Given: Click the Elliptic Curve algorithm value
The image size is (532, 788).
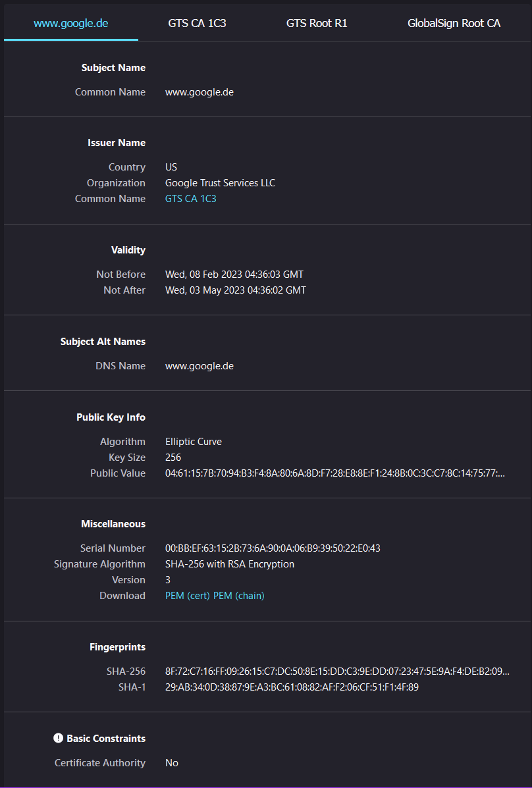Looking at the screenshot, I should coord(194,441).
